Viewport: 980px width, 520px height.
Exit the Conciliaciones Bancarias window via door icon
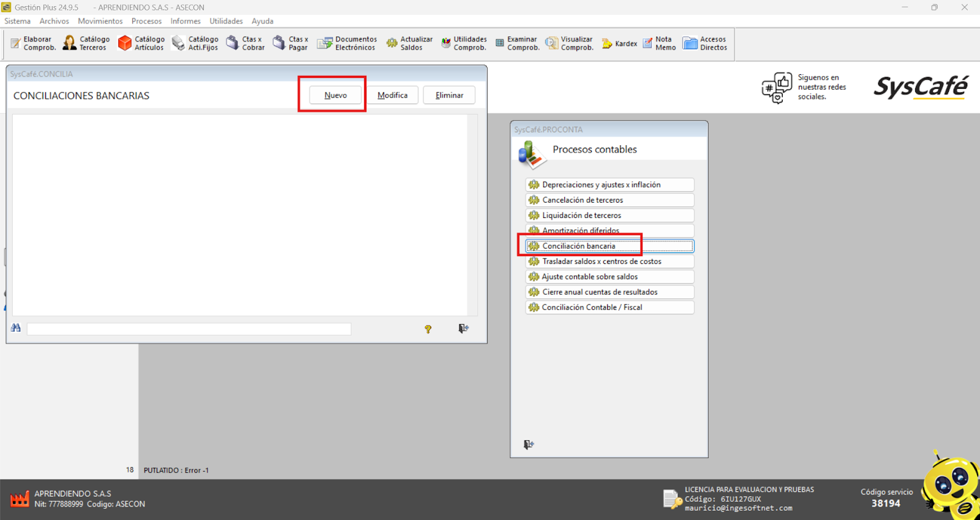click(x=464, y=329)
